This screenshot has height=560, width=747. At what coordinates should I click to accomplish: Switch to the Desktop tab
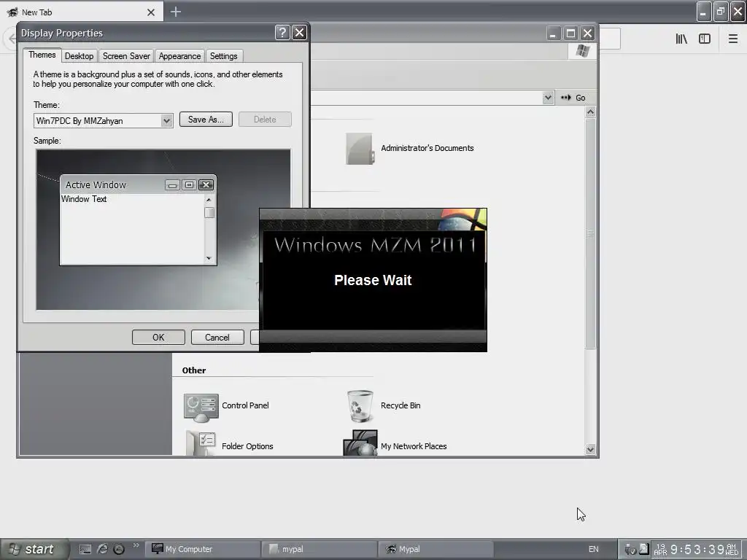coord(79,56)
